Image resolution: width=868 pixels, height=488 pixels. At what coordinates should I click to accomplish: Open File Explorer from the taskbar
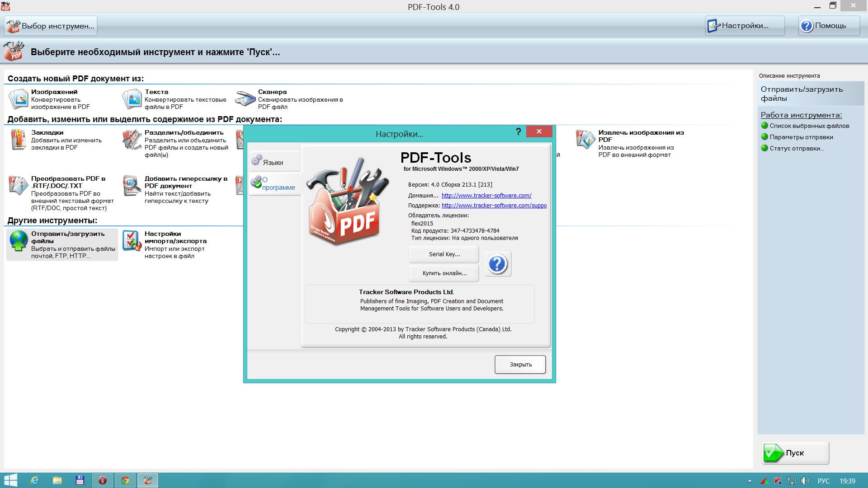(x=57, y=480)
